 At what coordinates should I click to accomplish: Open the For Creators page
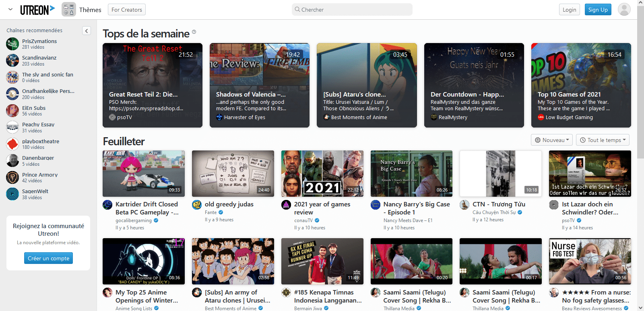(127, 10)
